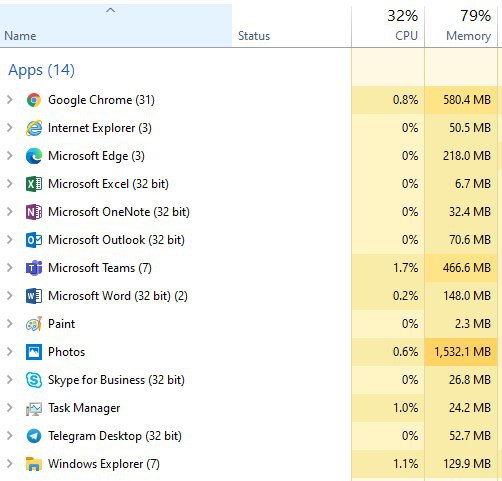Click the Task Manager icon
The height and width of the screenshot is (481, 502).
coord(34,408)
